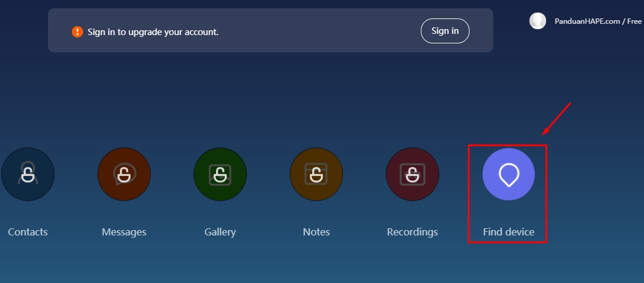Open the locked Messages icon
Image resolution: width=644 pixels, height=283 pixels.
click(x=124, y=174)
